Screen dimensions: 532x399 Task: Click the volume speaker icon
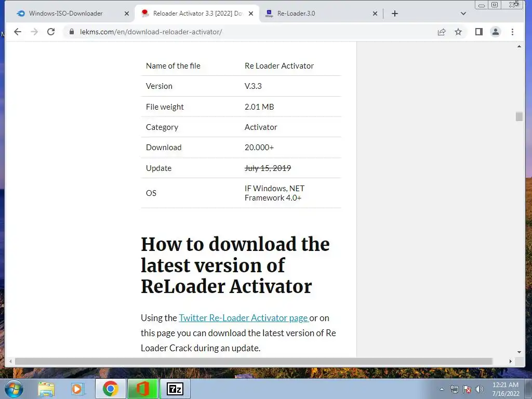click(x=480, y=390)
